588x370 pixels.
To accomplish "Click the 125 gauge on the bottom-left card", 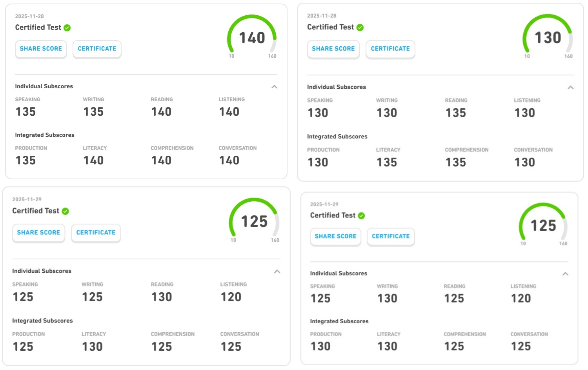I will (x=254, y=222).
